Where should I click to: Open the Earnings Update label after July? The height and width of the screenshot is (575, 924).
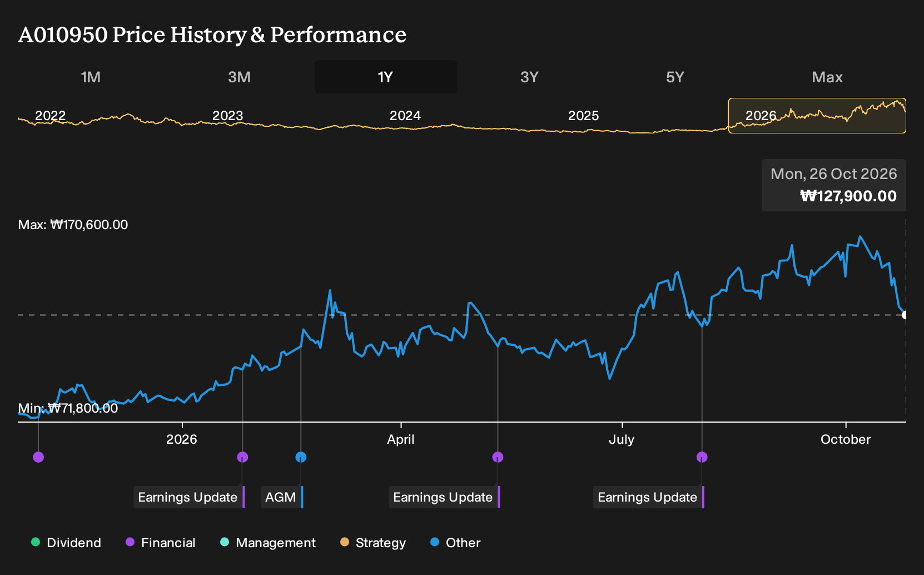pyautogui.click(x=649, y=497)
